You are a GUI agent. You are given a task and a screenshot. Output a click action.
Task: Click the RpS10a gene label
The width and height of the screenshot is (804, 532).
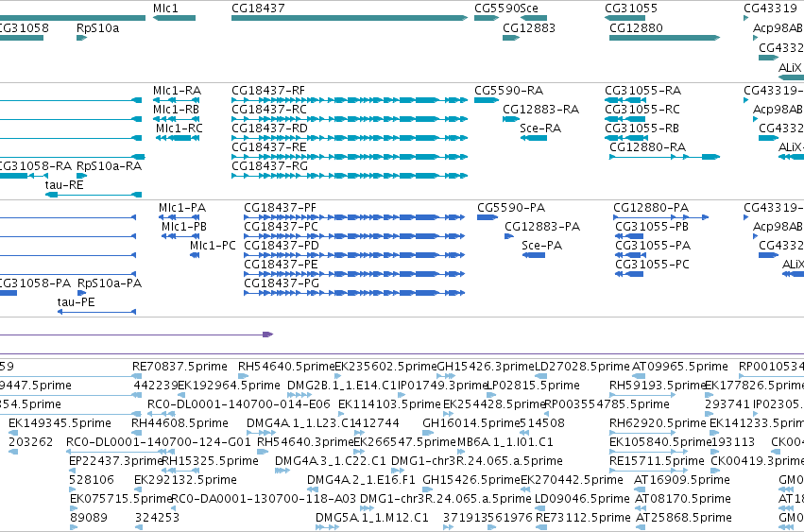97,28
